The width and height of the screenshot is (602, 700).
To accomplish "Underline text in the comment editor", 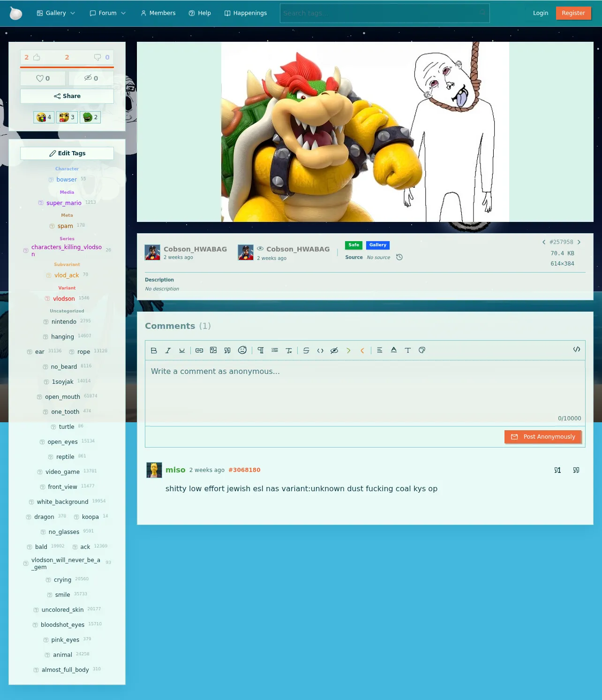I will 182,350.
